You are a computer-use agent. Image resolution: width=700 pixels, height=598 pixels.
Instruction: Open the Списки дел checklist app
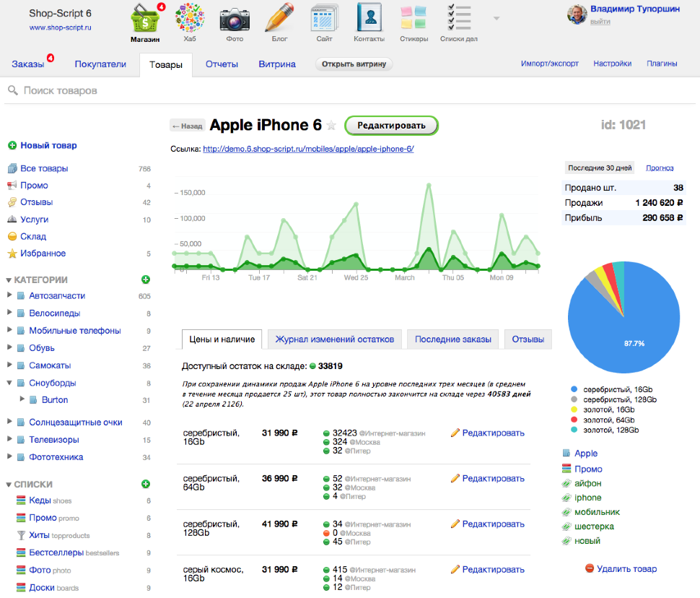(x=459, y=22)
